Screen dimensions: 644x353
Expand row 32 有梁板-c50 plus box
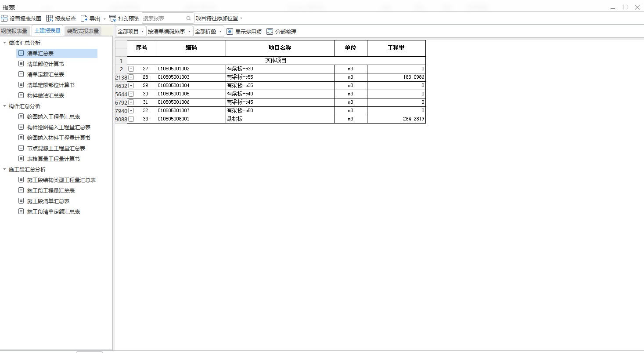(x=131, y=111)
